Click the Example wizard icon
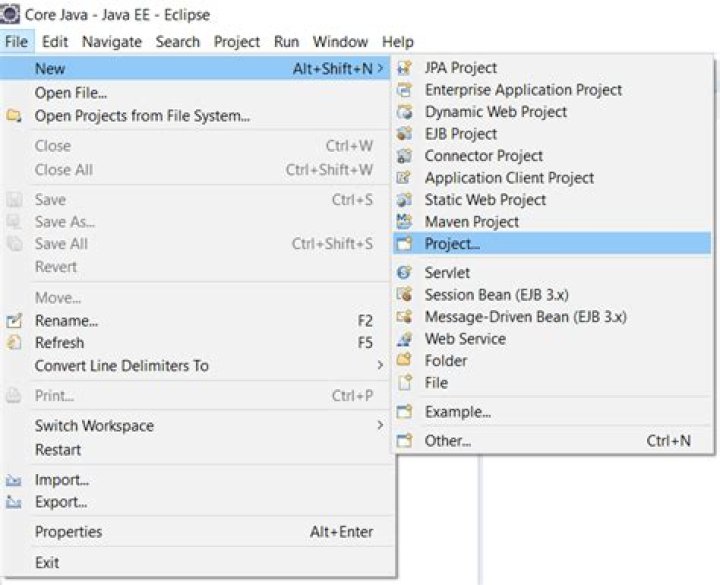The height and width of the screenshot is (585, 720). click(405, 412)
